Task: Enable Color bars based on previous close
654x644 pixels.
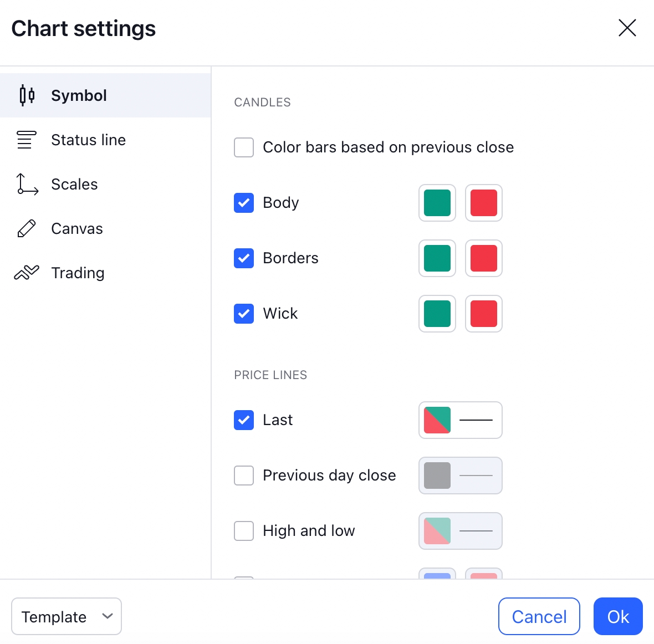Action: tap(244, 147)
